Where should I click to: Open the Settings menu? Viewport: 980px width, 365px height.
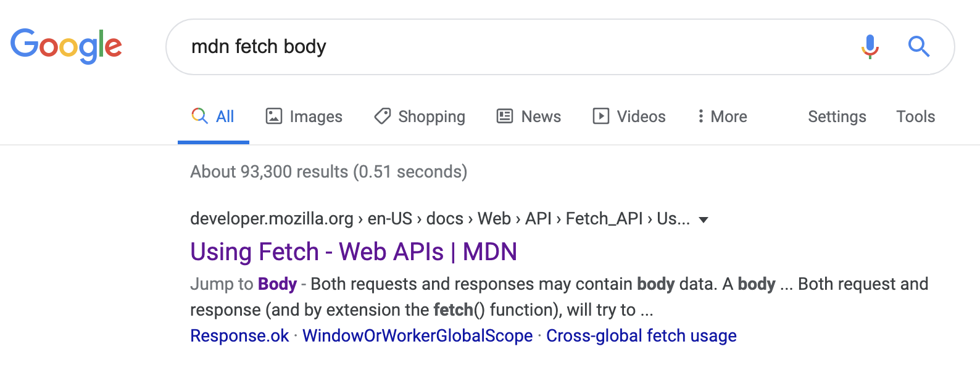click(837, 116)
